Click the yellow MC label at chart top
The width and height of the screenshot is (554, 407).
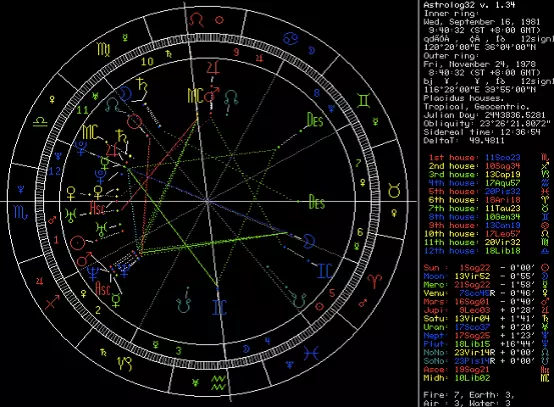pos(195,96)
